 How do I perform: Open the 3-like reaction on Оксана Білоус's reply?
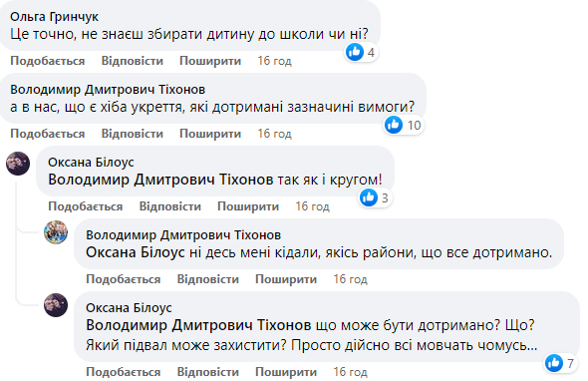pos(375,197)
